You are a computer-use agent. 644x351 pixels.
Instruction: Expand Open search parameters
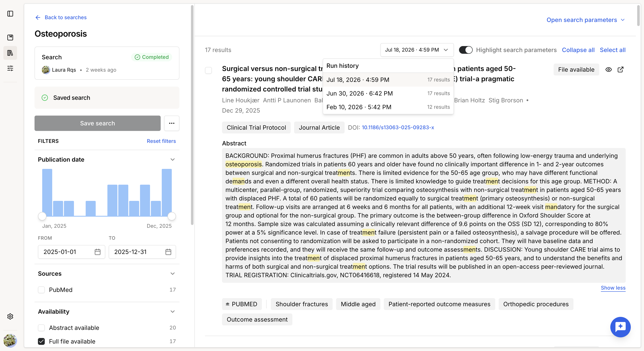[585, 20]
